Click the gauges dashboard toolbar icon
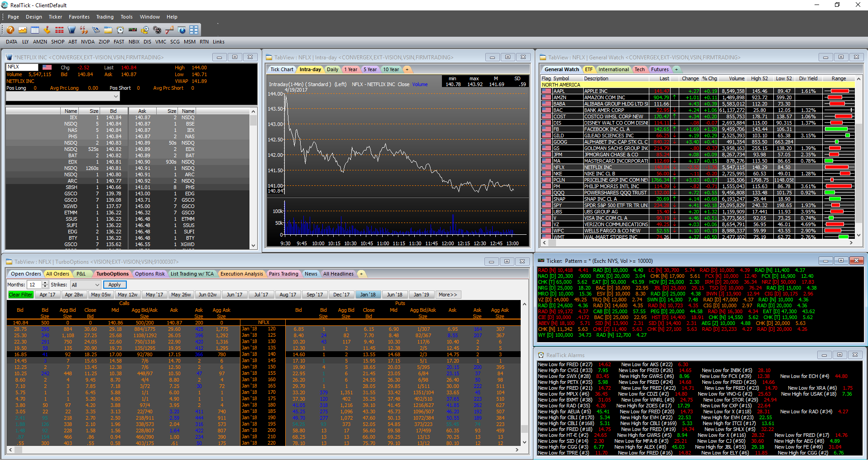This screenshot has height=460, width=868. (x=157, y=30)
